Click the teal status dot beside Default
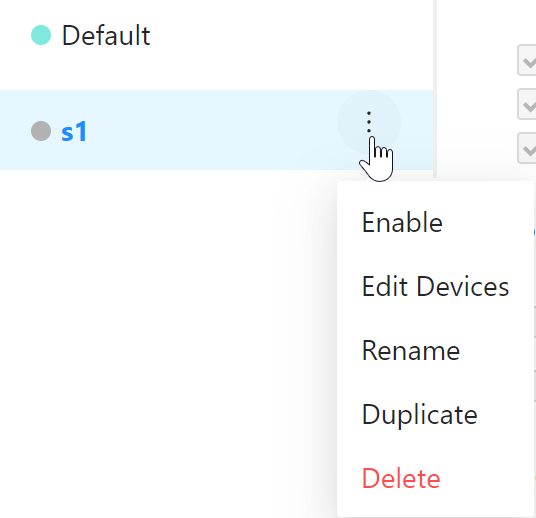536x518 pixels. (41, 35)
